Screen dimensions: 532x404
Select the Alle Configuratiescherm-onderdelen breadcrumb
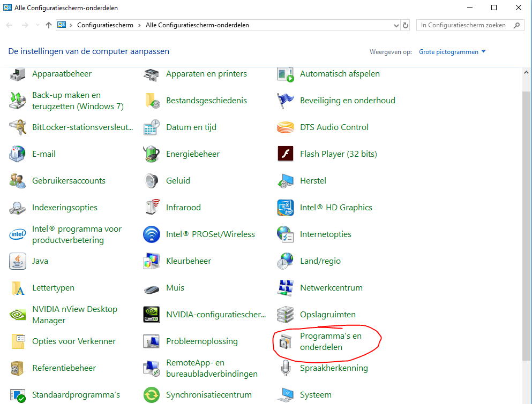pyautogui.click(x=197, y=26)
